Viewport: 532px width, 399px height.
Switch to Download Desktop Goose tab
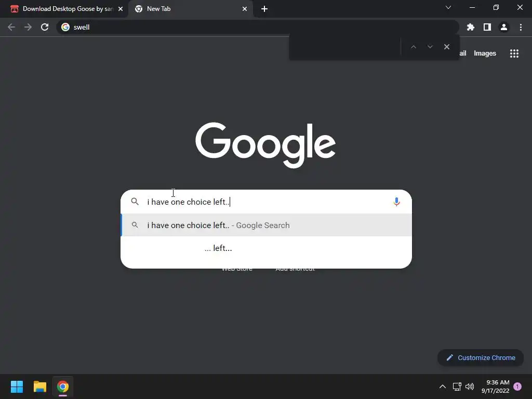click(x=64, y=9)
